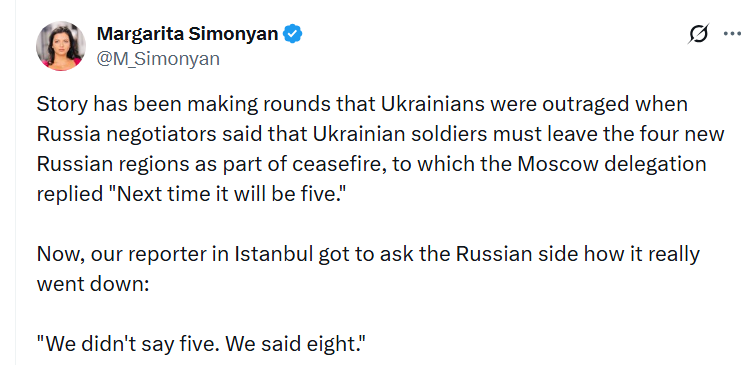Click the word "ceasefire" in the tweet
Image resolution: width=741 pixels, height=365 pixels.
tap(336, 165)
